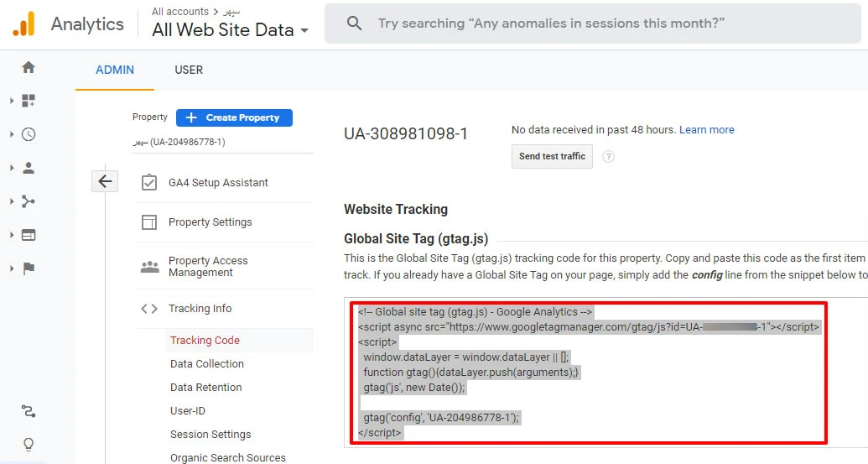868x464 pixels.
Task: Open Realtime reports clock icon
Action: point(29,134)
